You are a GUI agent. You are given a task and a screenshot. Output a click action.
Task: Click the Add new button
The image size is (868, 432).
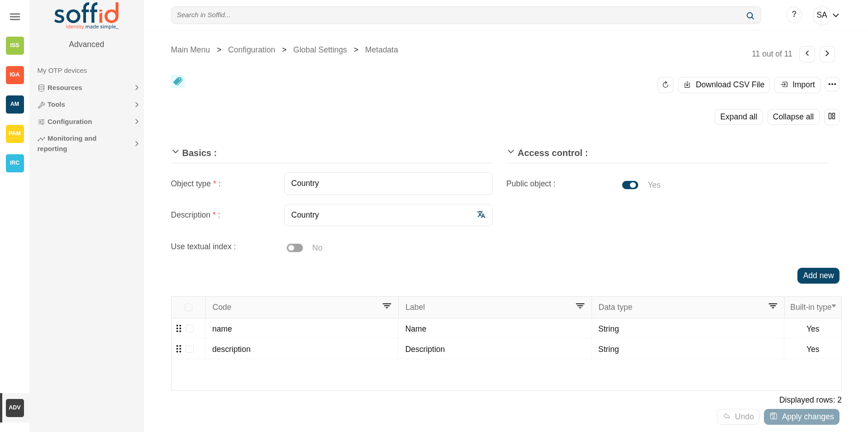tap(818, 275)
